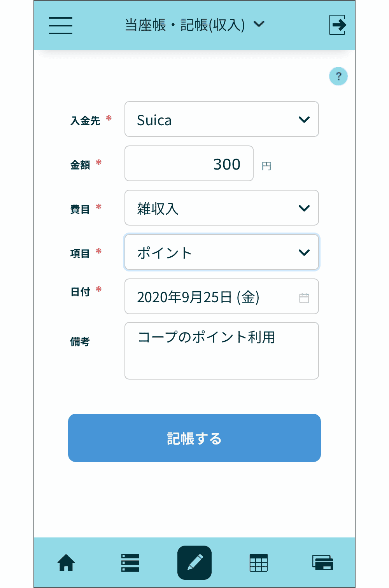Open the table grid icon
The height and width of the screenshot is (588, 389).
point(259,563)
